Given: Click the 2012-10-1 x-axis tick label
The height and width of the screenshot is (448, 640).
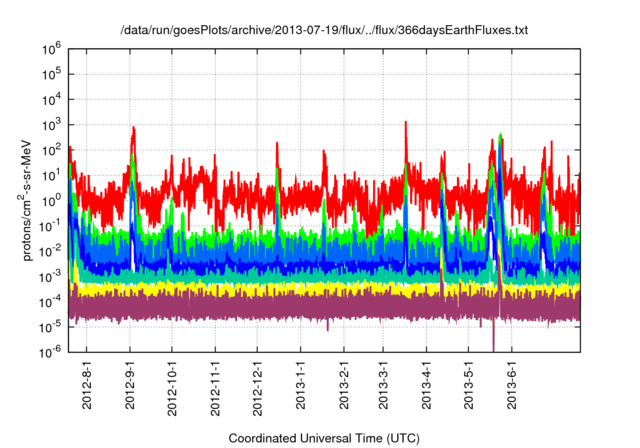Looking at the screenshot, I should pyautogui.click(x=172, y=387).
